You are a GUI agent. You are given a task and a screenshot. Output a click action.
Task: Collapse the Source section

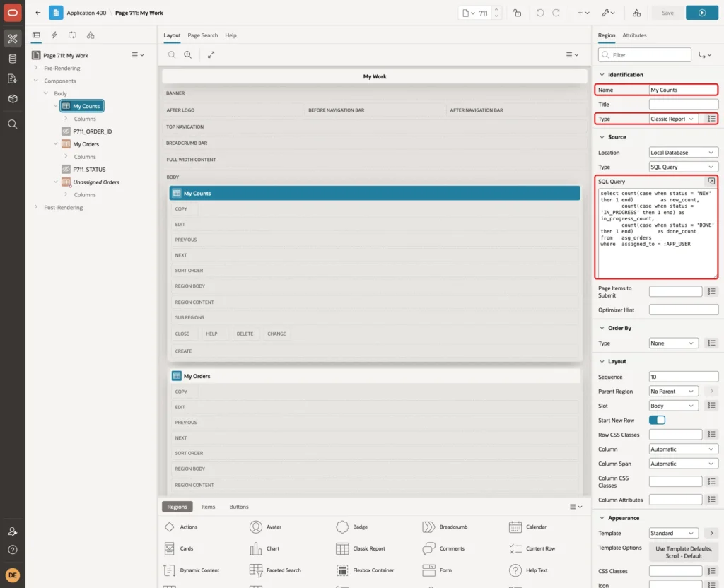[x=602, y=137]
